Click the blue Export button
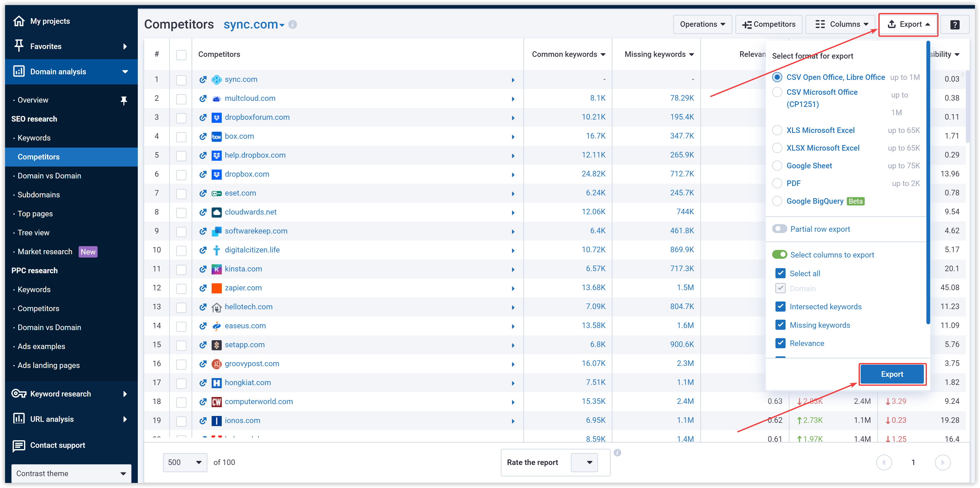Viewport: 980px width, 488px height. pos(892,374)
